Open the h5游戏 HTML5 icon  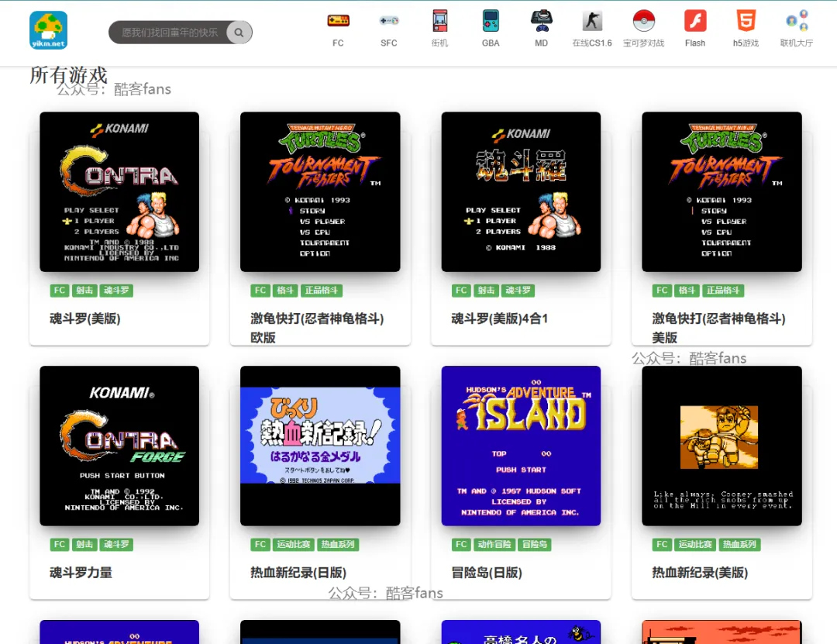point(746,21)
